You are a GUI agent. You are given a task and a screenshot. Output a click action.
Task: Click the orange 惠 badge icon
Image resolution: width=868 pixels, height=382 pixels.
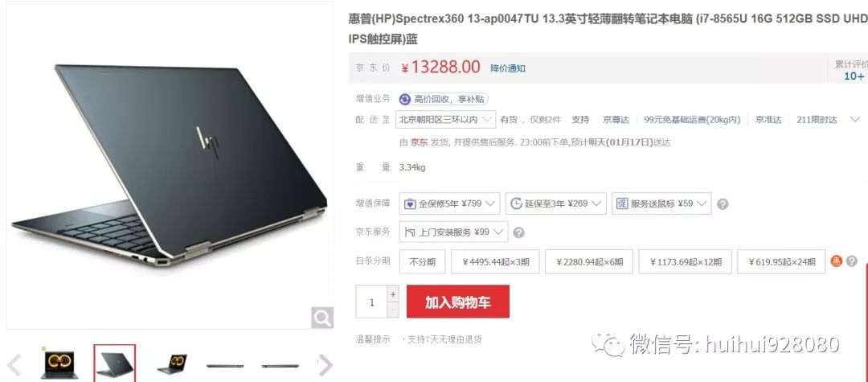click(837, 261)
